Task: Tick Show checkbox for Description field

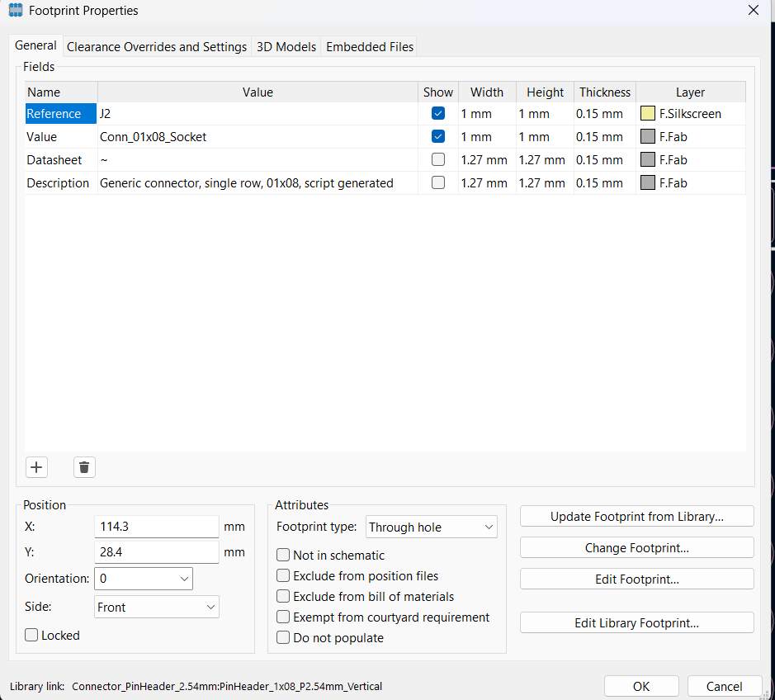Action: click(438, 182)
